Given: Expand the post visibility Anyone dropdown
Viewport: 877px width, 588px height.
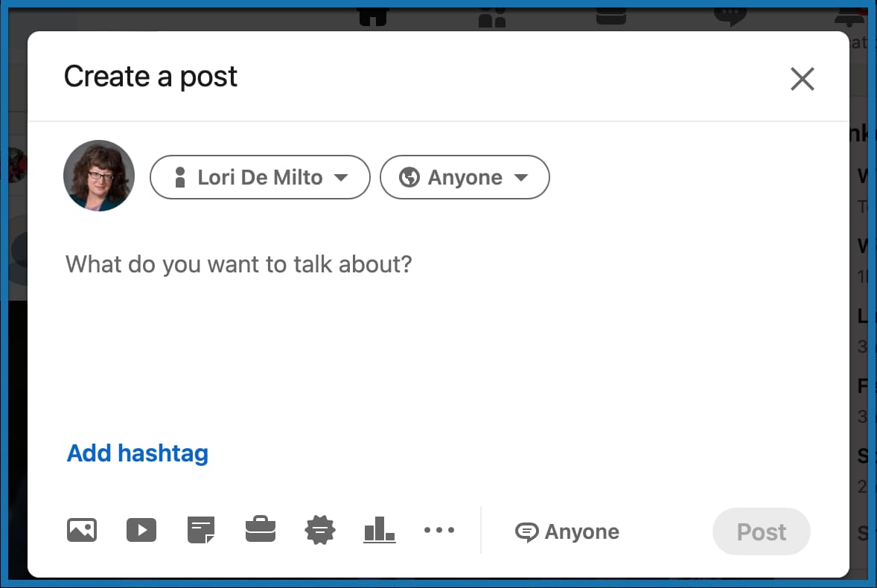Looking at the screenshot, I should (x=464, y=177).
